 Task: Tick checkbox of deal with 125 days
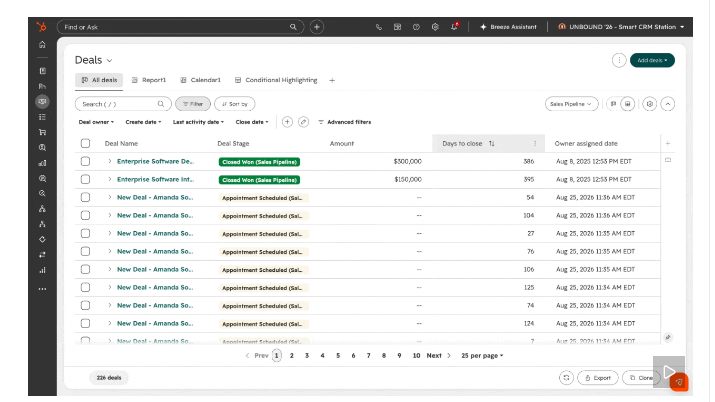(85, 288)
